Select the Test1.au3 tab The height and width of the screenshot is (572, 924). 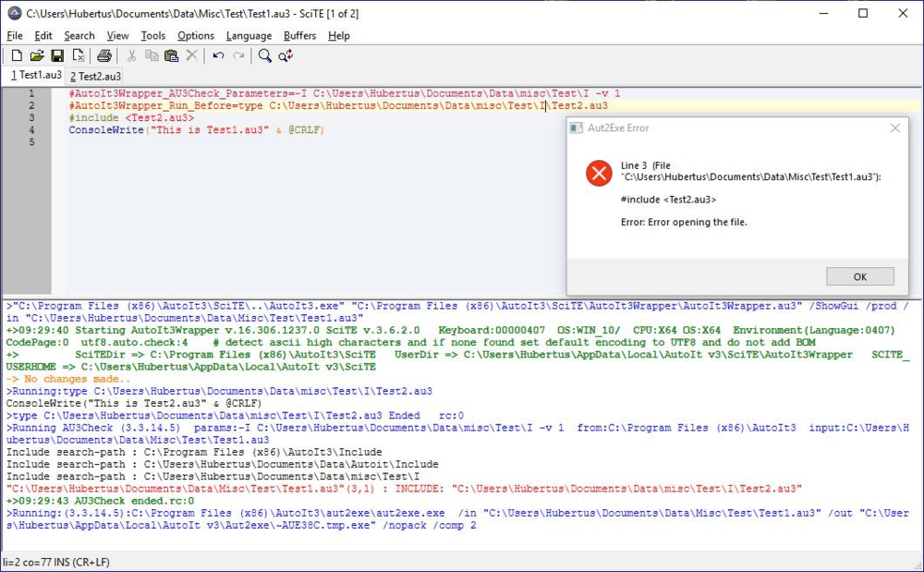36,75
